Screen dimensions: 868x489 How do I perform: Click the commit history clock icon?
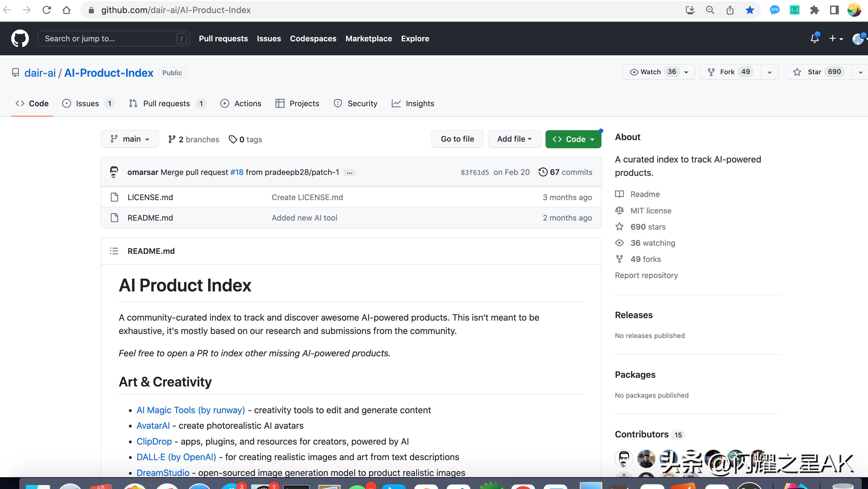pos(542,172)
